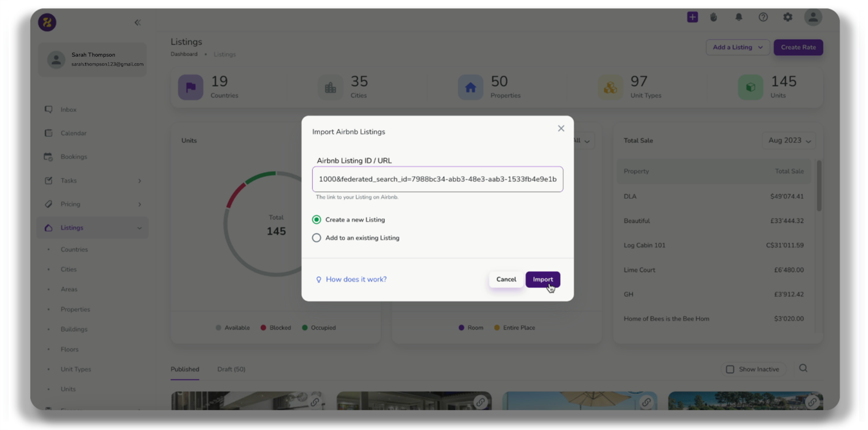This screenshot has height=430, width=868.
Task: Open the How does it work? link
Action: click(356, 279)
